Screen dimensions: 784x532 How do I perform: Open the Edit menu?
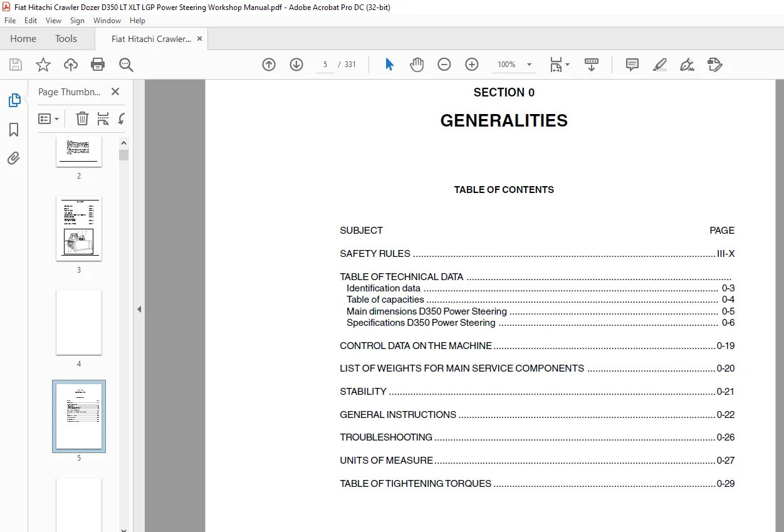tap(31, 21)
